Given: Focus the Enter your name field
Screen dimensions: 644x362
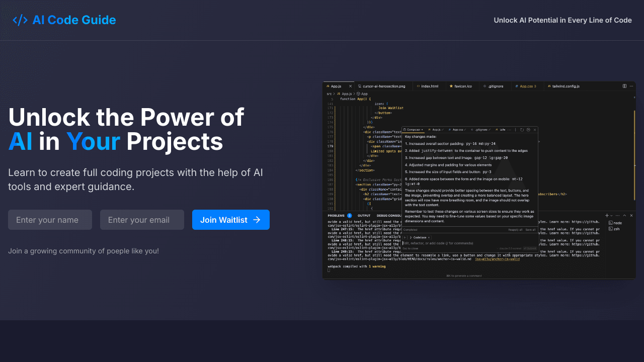Looking at the screenshot, I should point(50,220).
